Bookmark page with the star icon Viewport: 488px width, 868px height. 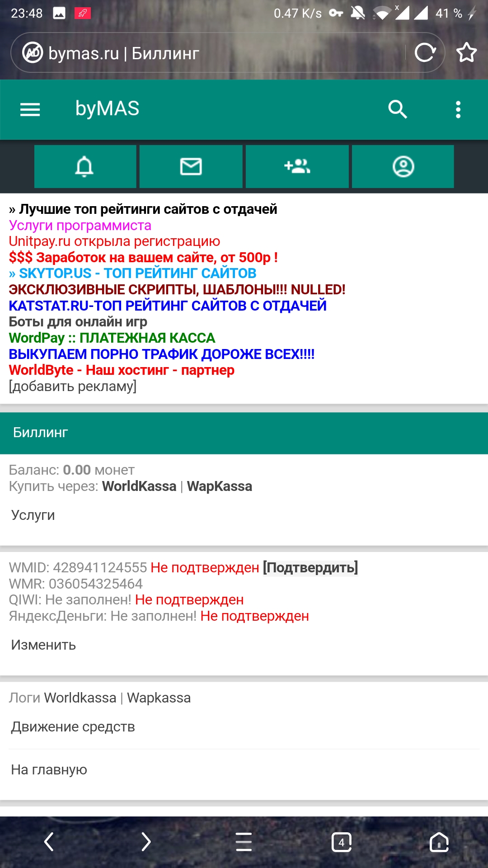click(466, 53)
